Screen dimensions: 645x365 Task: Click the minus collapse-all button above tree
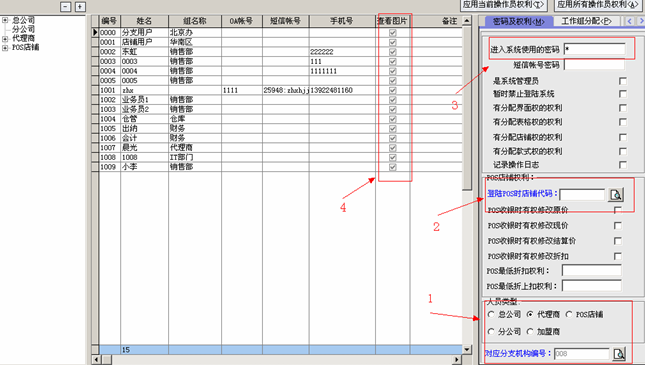coord(66,7)
